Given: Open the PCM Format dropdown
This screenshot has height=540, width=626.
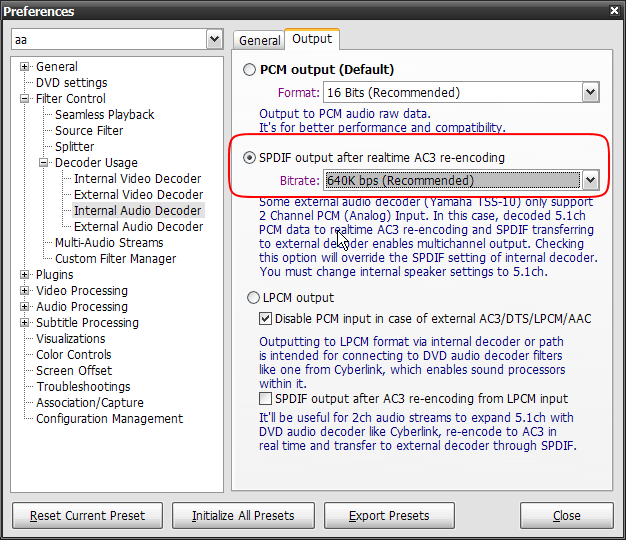Looking at the screenshot, I should click(589, 93).
